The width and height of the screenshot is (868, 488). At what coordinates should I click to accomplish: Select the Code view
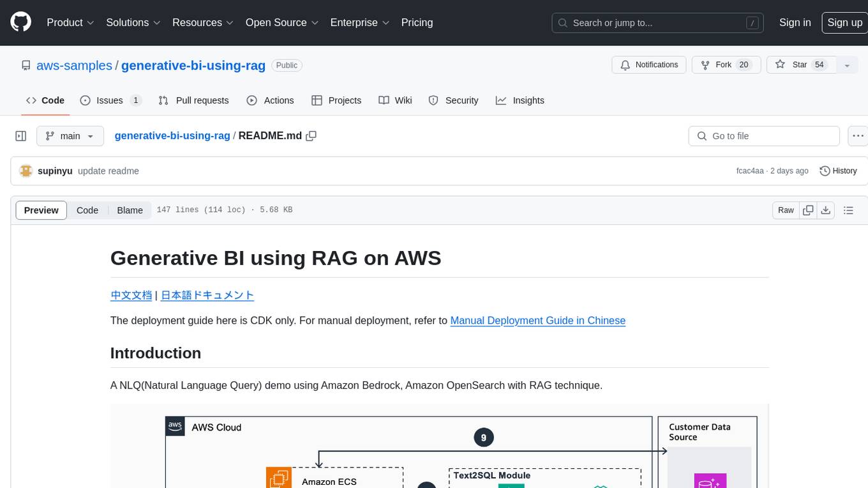87,210
